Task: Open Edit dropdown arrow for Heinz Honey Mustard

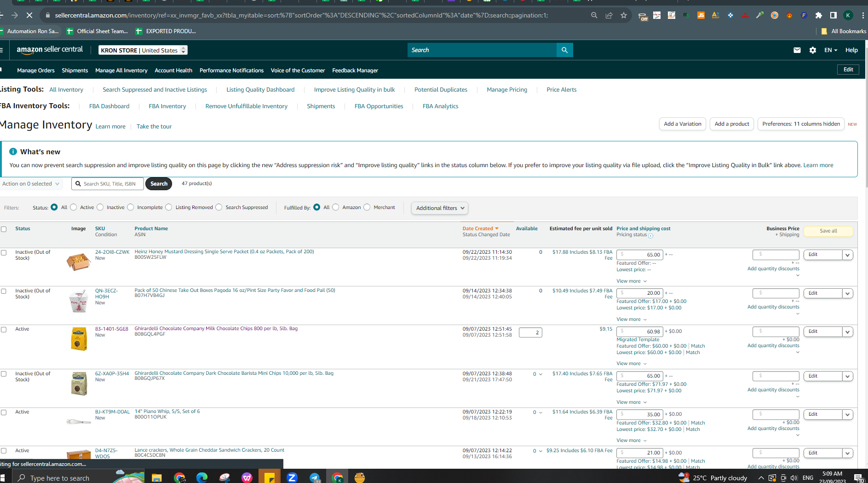Action: 848,255
